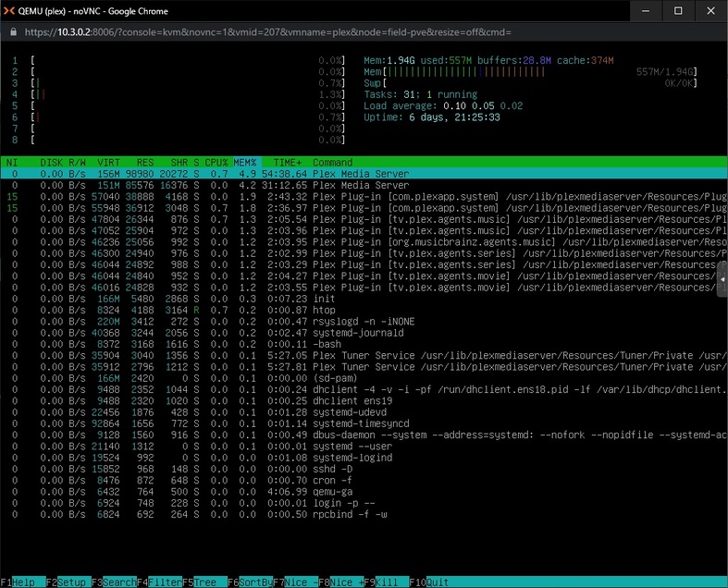Screen dimensions: 728x588
Task: Select F3 Search in htop footer
Action: (x=114, y=582)
